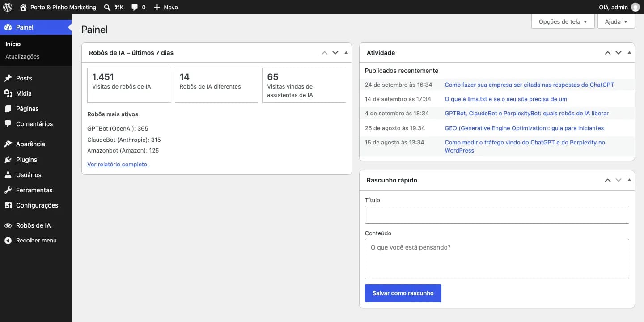Click the Título input field
The width and height of the screenshot is (644, 322).
497,215
